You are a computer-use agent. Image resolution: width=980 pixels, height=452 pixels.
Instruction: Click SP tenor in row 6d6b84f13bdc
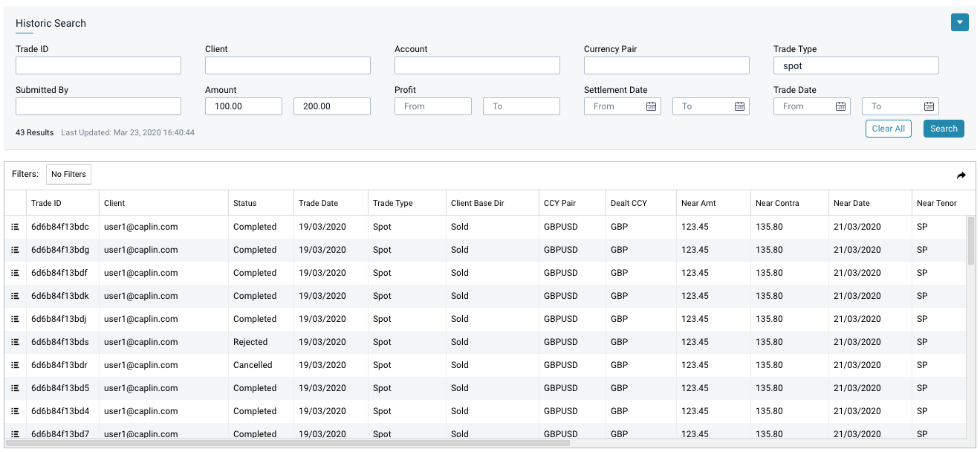[922, 227]
